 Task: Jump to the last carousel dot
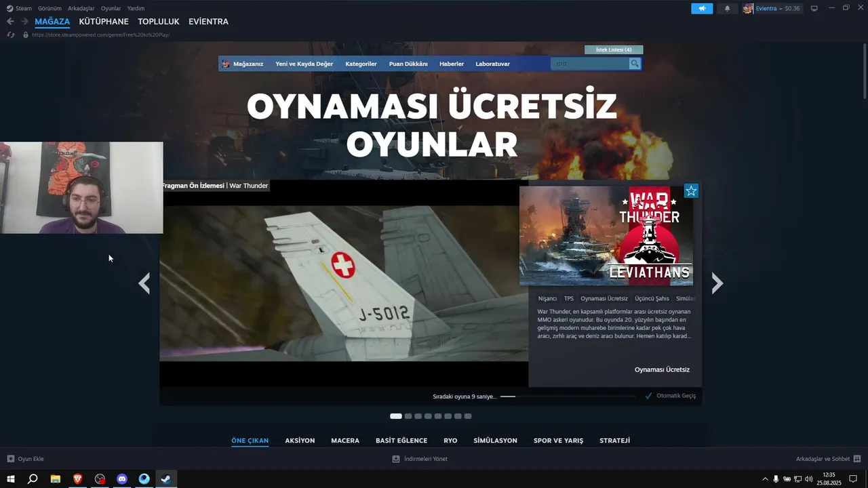tap(468, 416)
